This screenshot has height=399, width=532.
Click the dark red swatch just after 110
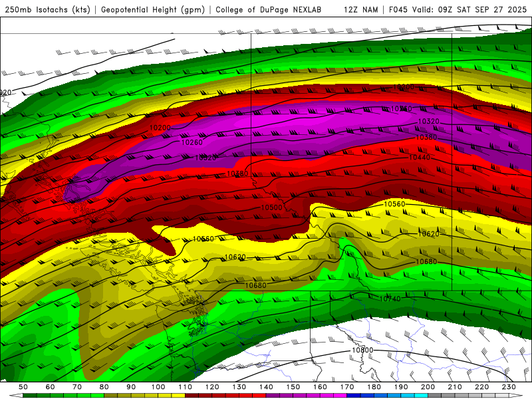click(x=192, y=396)
